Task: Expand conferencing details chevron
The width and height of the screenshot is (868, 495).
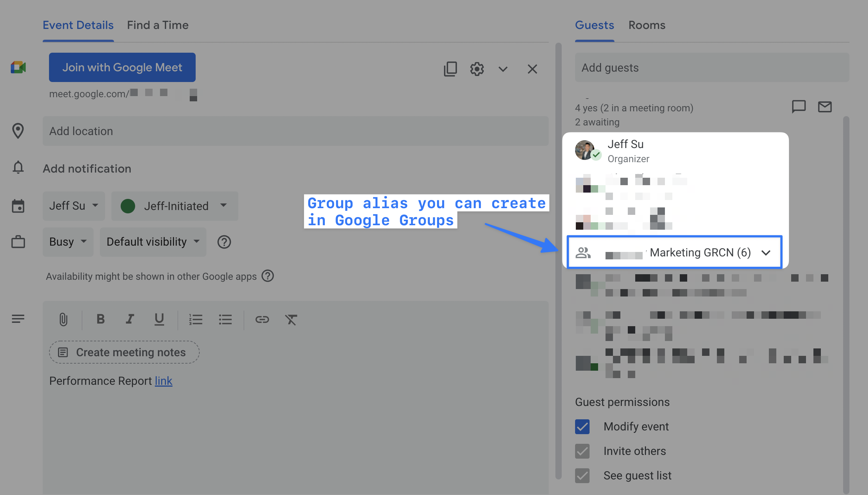Action: point(503,69)
